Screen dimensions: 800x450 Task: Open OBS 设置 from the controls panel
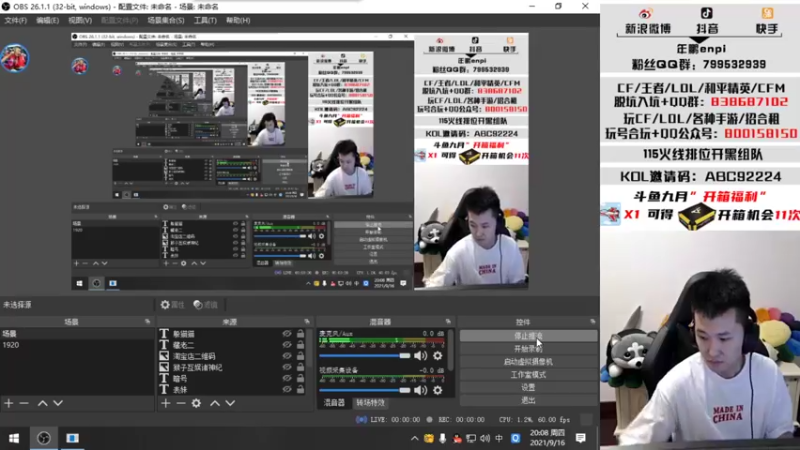[x=528, y=387]
